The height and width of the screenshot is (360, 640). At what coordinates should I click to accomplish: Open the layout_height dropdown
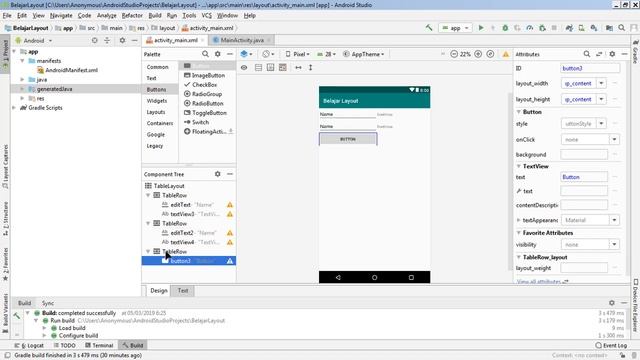click(601, 99)
